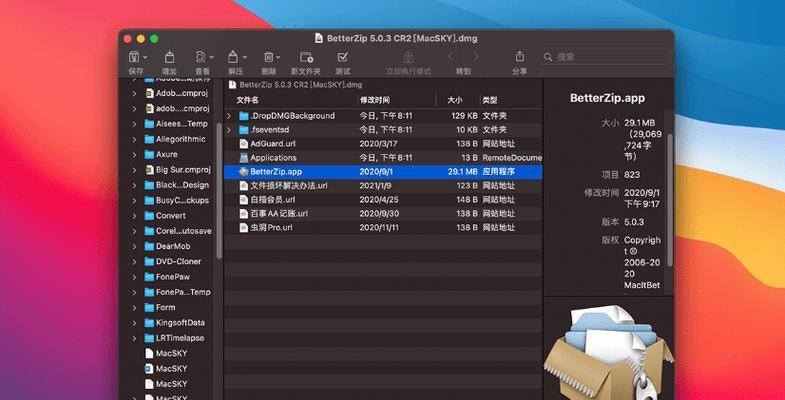The image size is (785, 400).
Task: Sort by the 修改时间 column header
Action: 374,100
